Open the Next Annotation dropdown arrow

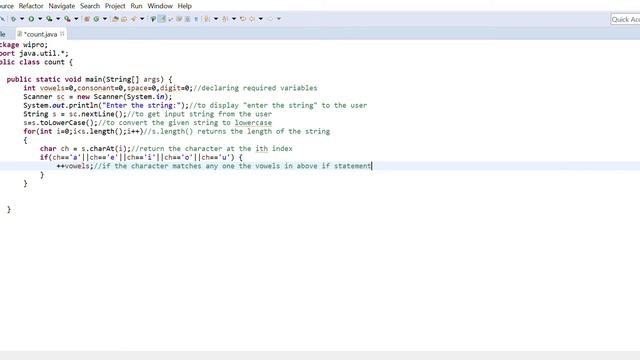tap(216, 19)
